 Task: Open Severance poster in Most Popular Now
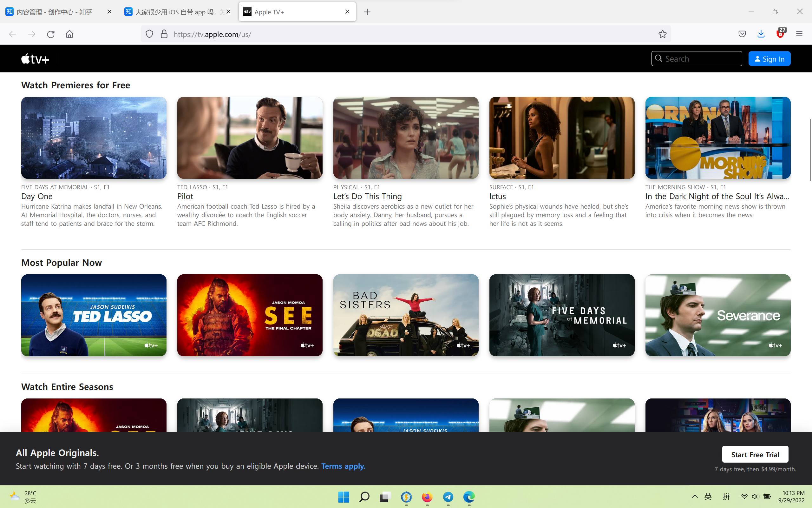point(718,315)
